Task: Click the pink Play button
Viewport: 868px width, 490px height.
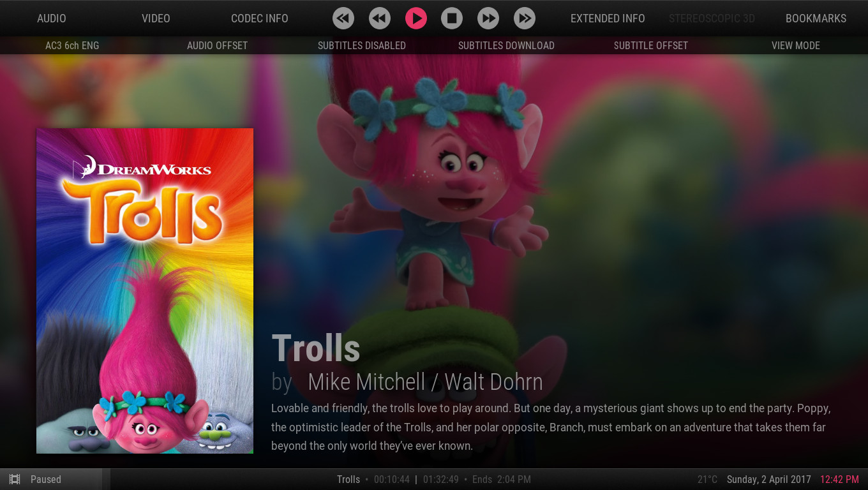Action: (x=415, y=19)
